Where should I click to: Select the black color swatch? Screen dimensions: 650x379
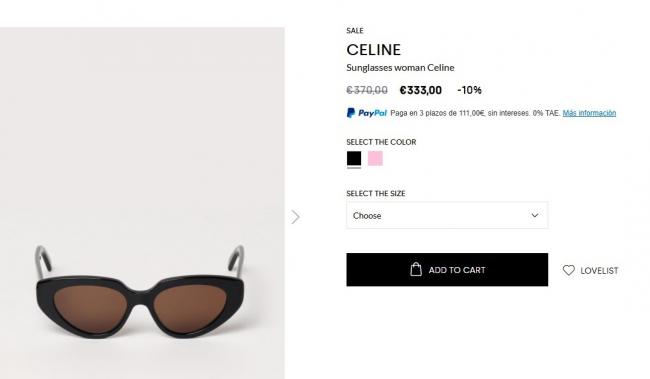click(354, 158)
